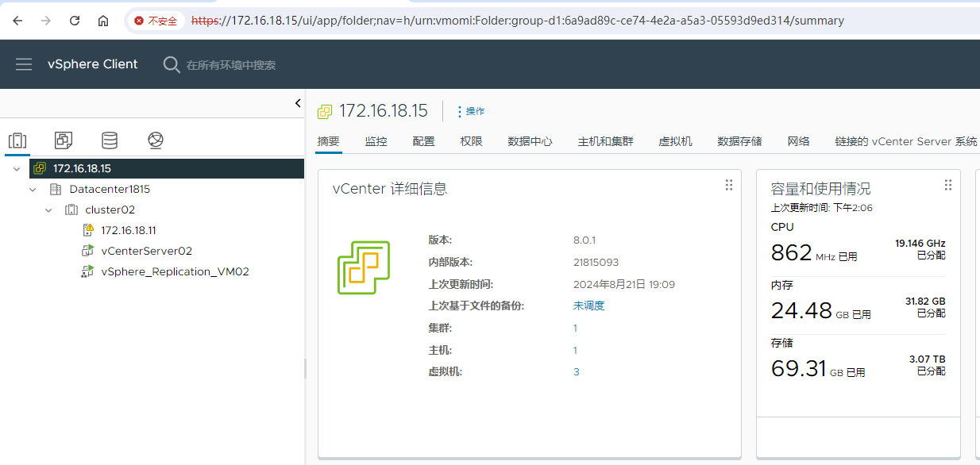Image resolution: width=980 pixels, height=465 pixels.
Task: Click the navigation pane splitter handle
Action: [x=305, y=368]
